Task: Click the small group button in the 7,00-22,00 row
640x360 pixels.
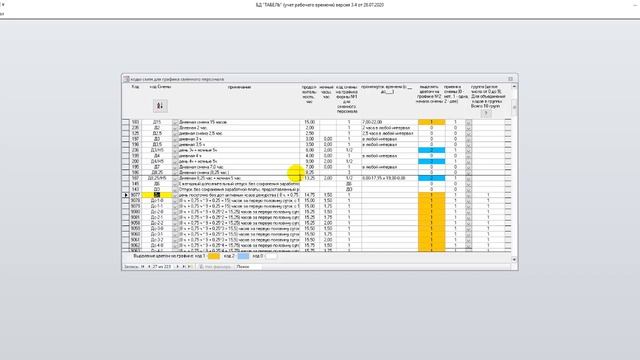Action: [468, 122]
